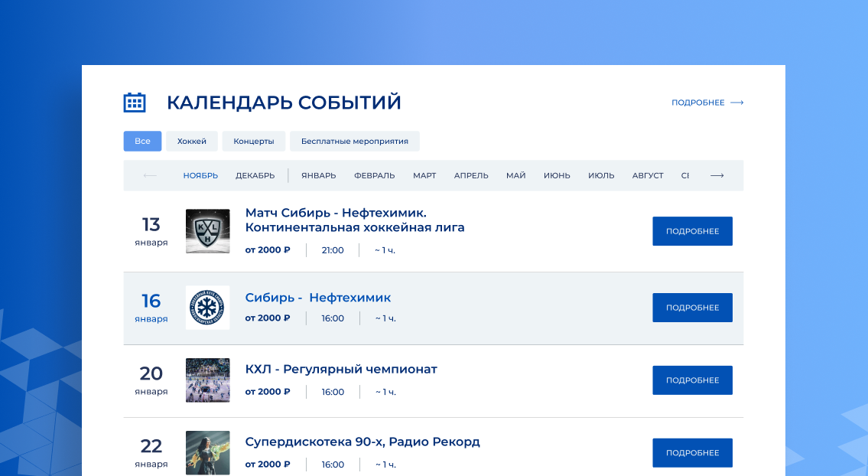Click the Sibir snowflake logo image
Image resolution: width=868 pixels, height=476 pixels.
pos(207,308)
